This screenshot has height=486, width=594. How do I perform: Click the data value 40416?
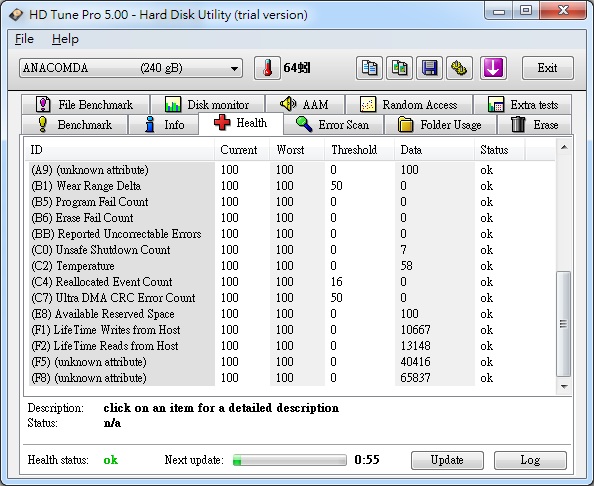pyautogui.click(x=416, y=362)
